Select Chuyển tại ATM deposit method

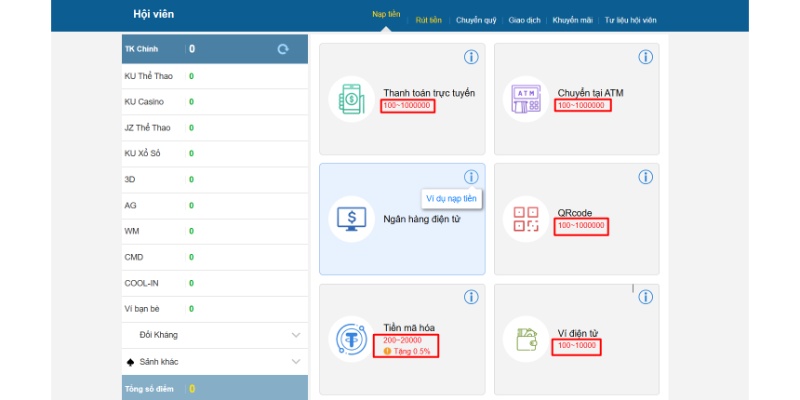[x=577, y=99]
